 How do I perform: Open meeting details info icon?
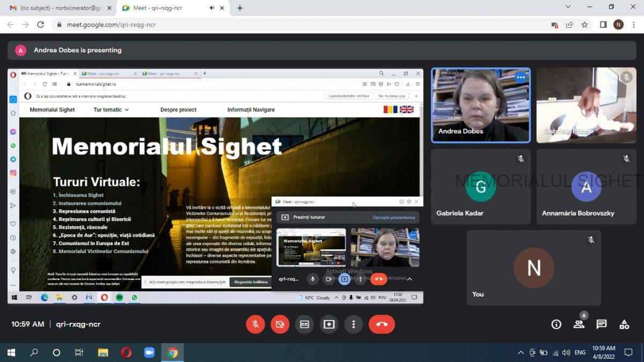[556, 324]
